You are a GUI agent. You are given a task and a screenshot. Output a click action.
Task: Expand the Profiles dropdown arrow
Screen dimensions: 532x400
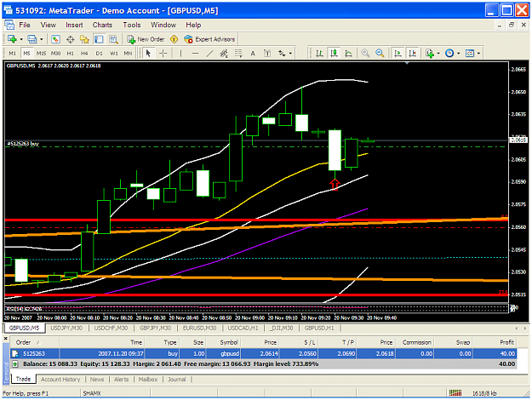click(x=42, y=39)
